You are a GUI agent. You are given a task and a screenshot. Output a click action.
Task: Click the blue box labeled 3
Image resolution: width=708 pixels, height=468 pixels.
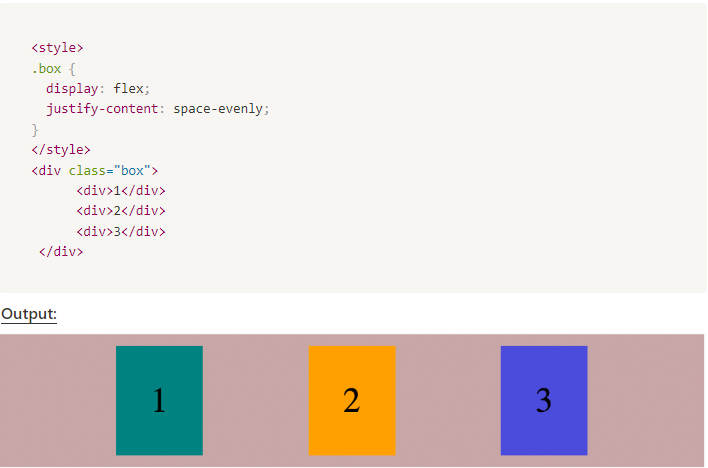544,400
